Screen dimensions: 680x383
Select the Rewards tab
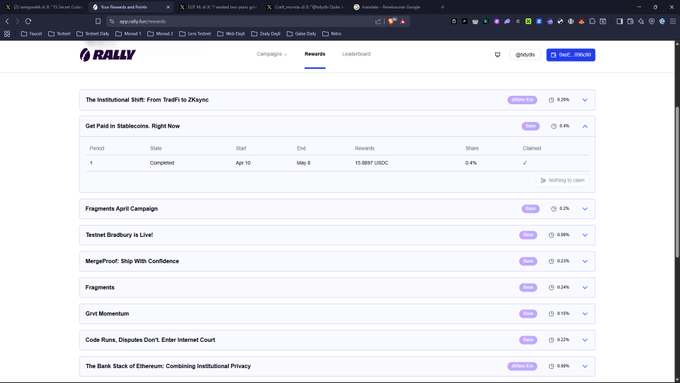pos(315,54)
